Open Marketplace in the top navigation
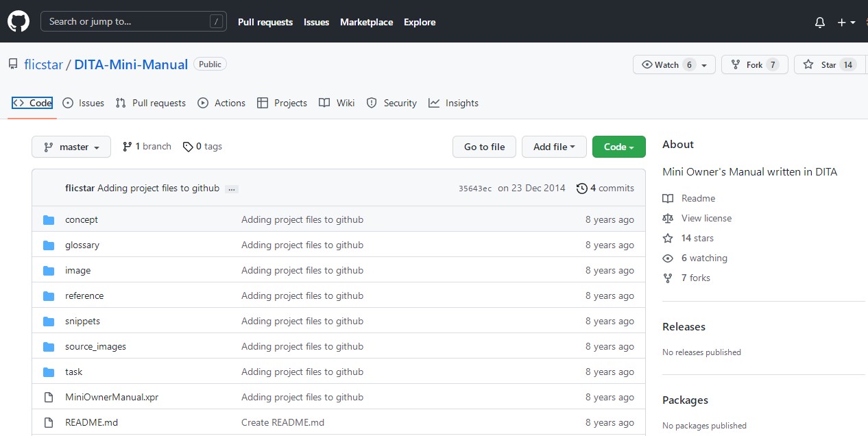 click(x=367, y=22)
